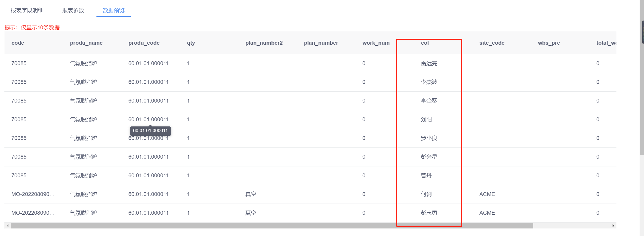This screenshot has width=644, height=236.
Task: Click the page vertical scrollbar thumb
Action: tap(642, 77)
